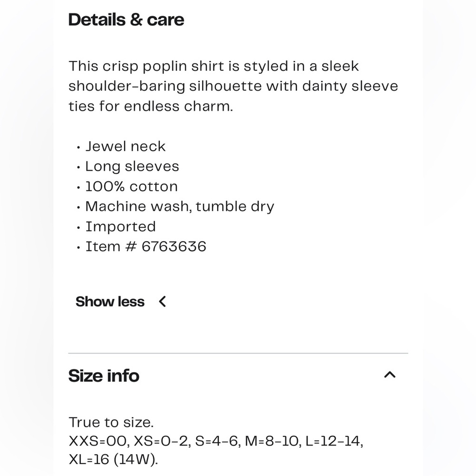This screenshot has width=476, height=476.
Task: Click the divider line above Size info
Action: [238, 353]
